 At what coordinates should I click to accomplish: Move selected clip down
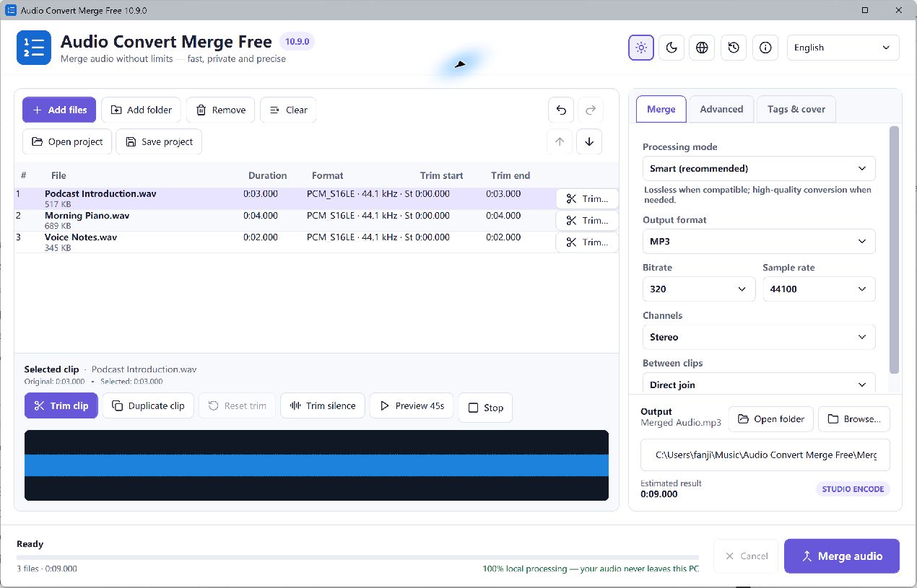(x=590, y=141)
